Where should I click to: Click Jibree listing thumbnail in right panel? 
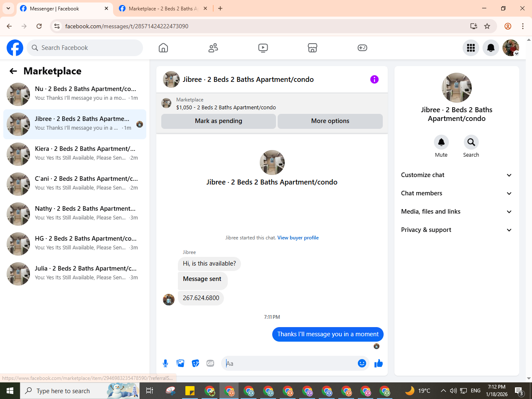pyautogui.click(x=457, y=88)
